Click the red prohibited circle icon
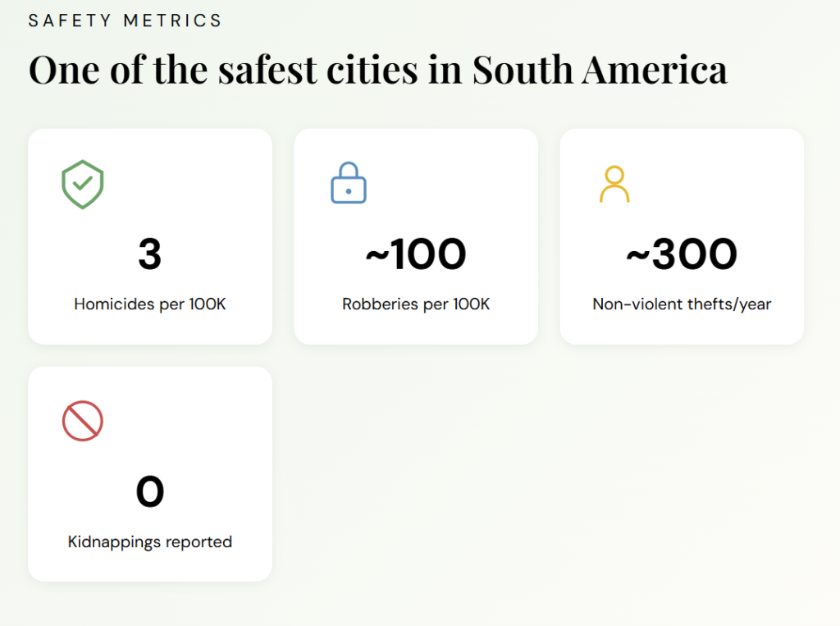840x626 pixels. point(83,421)
